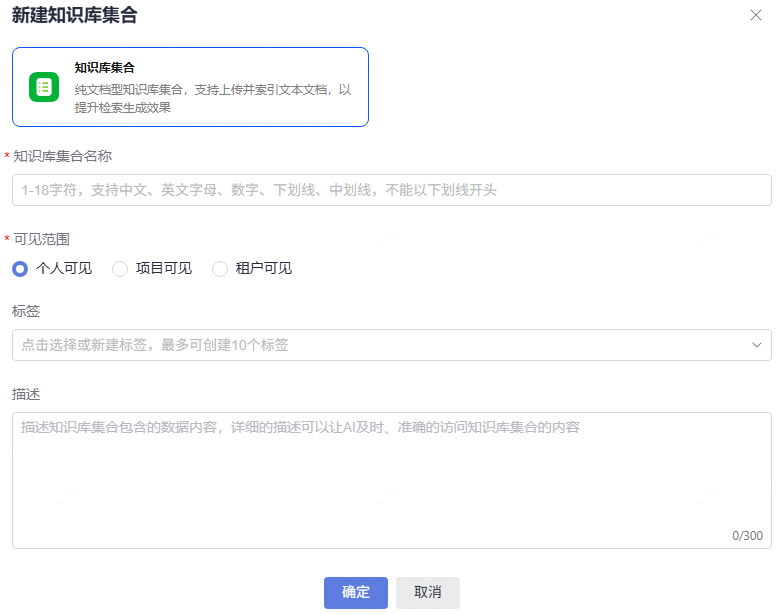Click the 0/300 character counter
Viewport: 781px width, 614px height.
point(747,536)
